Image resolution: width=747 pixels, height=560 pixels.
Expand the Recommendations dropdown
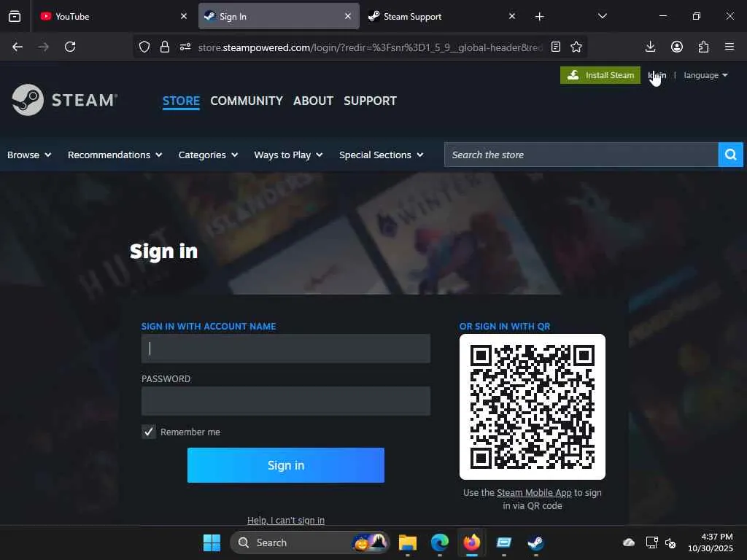115,155
